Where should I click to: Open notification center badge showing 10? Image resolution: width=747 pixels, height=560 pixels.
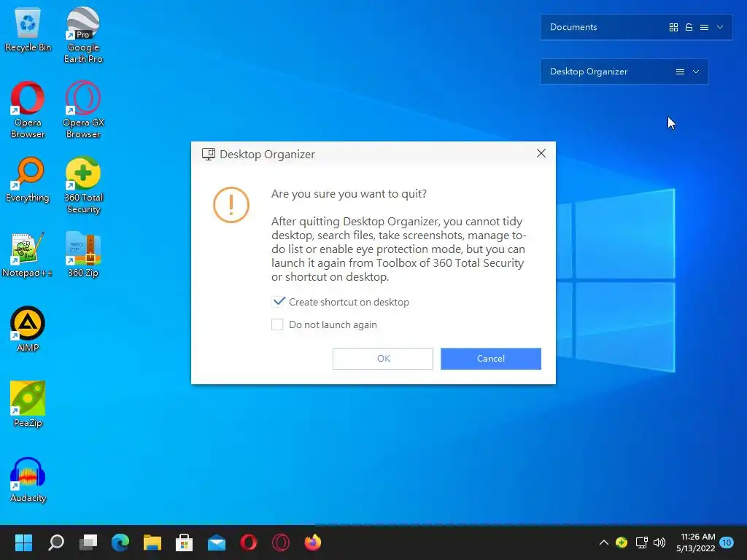click(727, 542)
